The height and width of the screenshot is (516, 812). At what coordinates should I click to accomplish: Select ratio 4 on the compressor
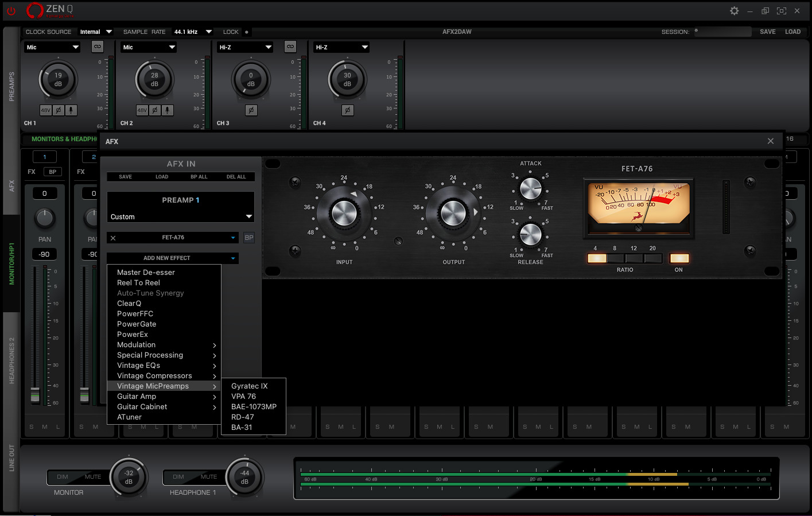(x=597, y=258)
